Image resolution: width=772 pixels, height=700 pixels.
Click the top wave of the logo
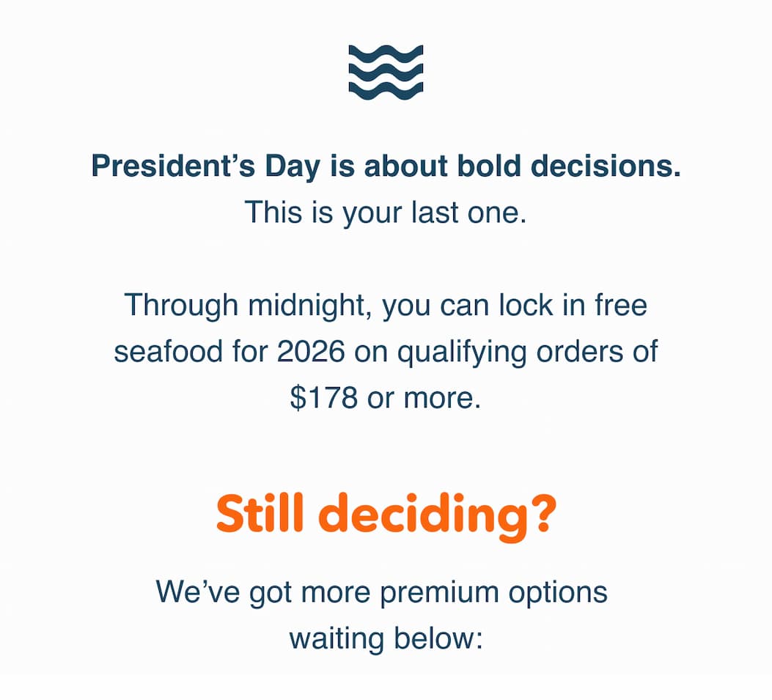click(386, 54)
